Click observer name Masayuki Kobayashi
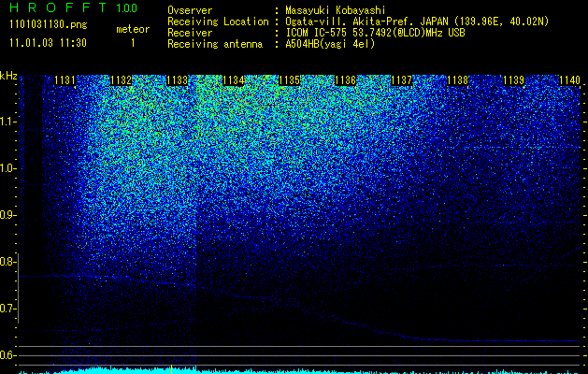This screenshot has height=374, width=588. tap(336, 10)
